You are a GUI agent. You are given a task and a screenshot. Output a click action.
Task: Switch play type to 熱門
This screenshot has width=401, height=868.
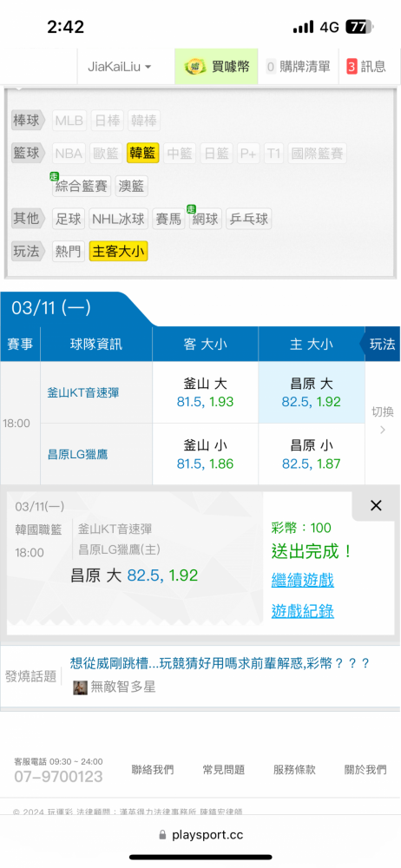(69, 252)
